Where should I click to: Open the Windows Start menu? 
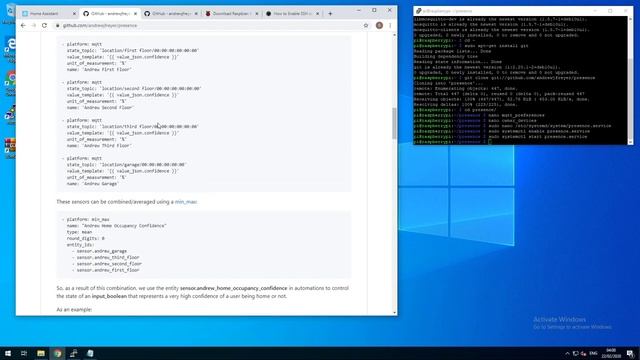[8, 353]
